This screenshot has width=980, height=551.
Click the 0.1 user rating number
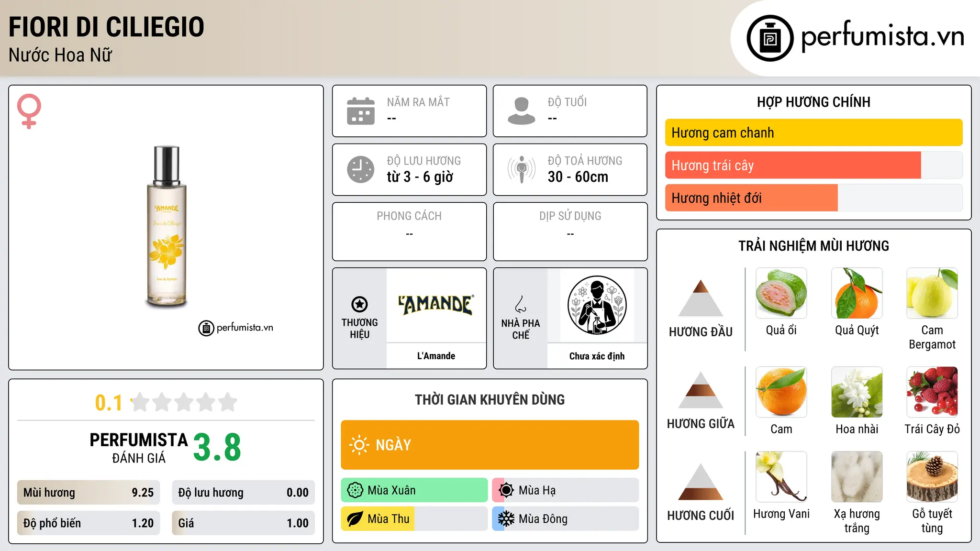pyautogui.click(x=109, y=403)
